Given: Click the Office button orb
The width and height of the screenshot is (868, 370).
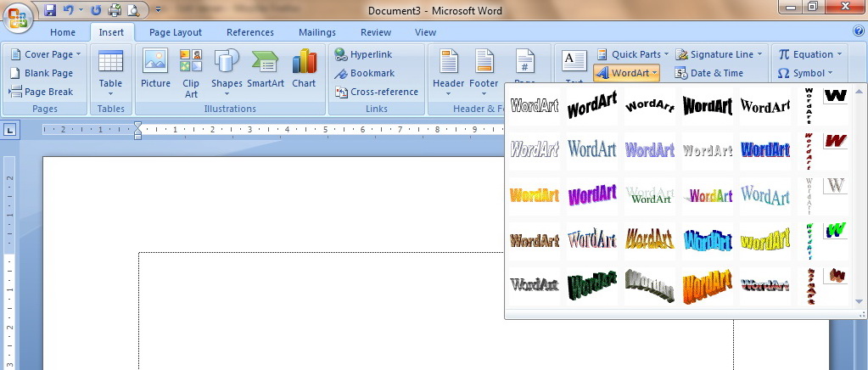Looking at the screenshot, I should 18,19.
